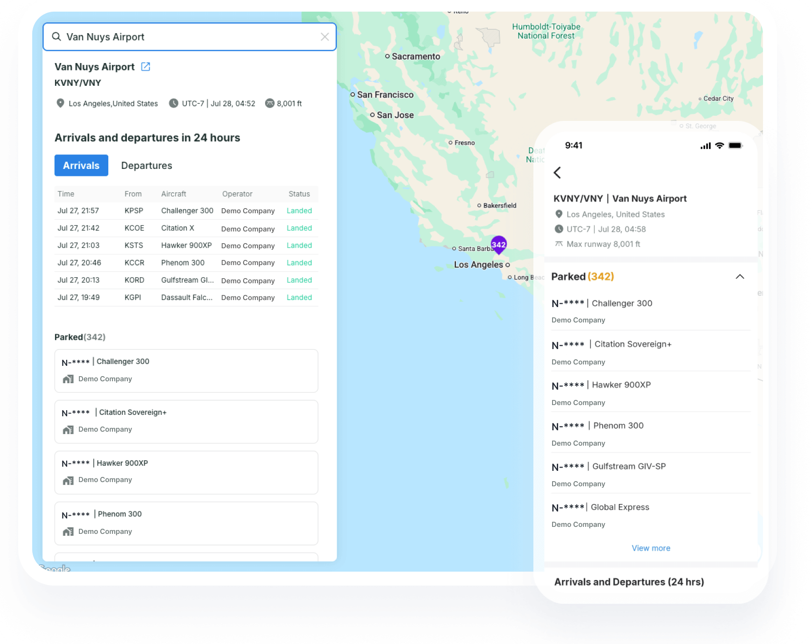This screenshot has height=644, width=812.
Task: Collapse the Parked (342) section with its chevron
Action: (x=740, y=276)
